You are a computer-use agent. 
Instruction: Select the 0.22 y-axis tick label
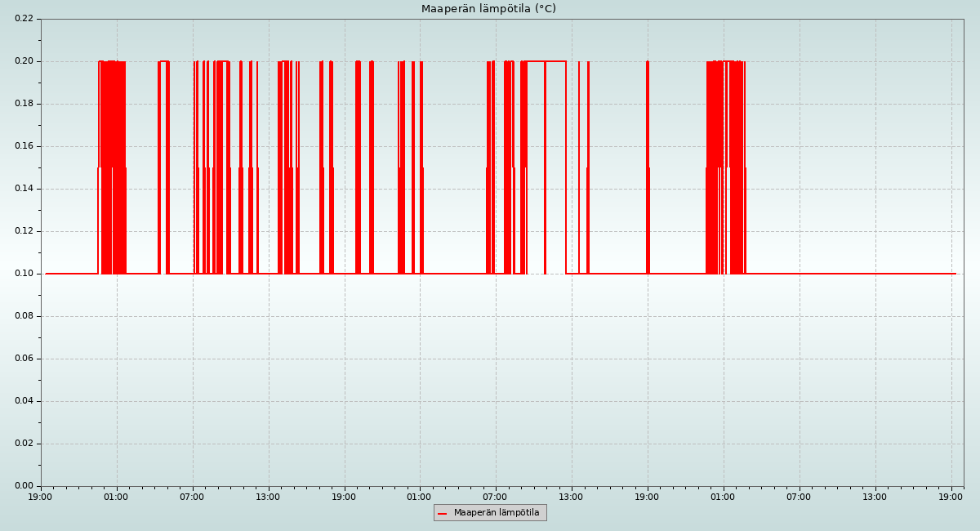coord(24,19)
